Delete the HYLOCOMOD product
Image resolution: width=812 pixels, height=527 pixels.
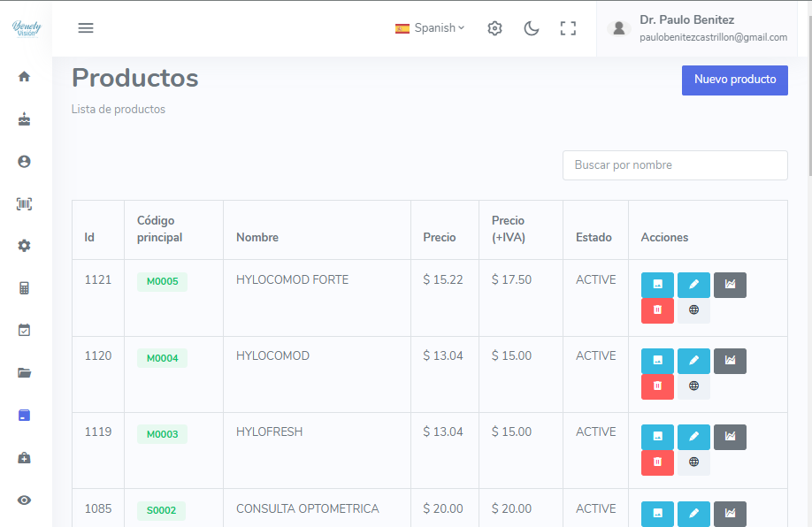pos(657,386)
